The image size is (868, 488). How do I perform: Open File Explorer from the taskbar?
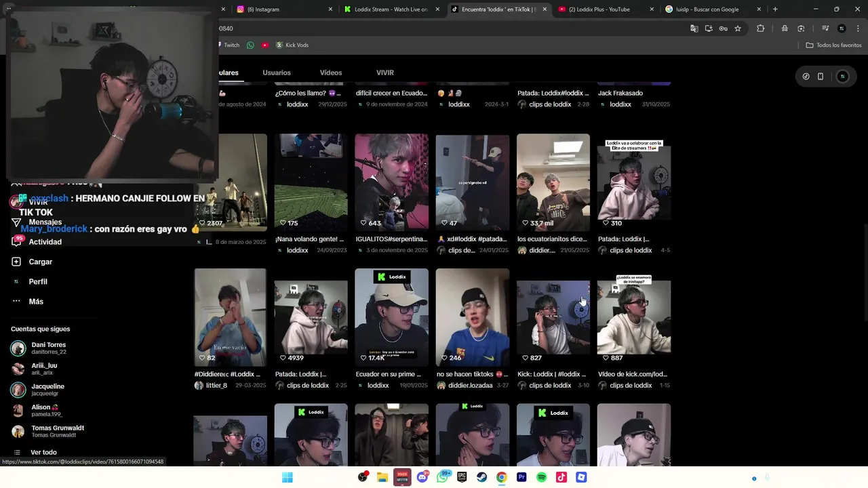(382, 477)
